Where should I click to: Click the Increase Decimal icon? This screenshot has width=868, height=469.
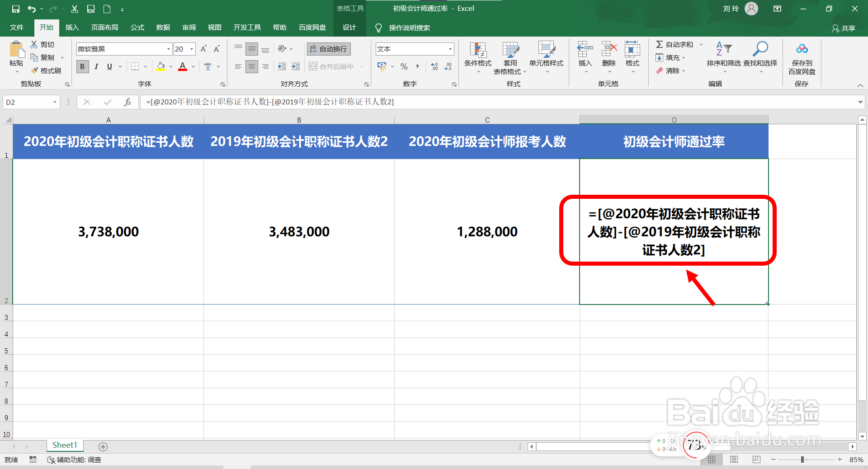[434, 66]
